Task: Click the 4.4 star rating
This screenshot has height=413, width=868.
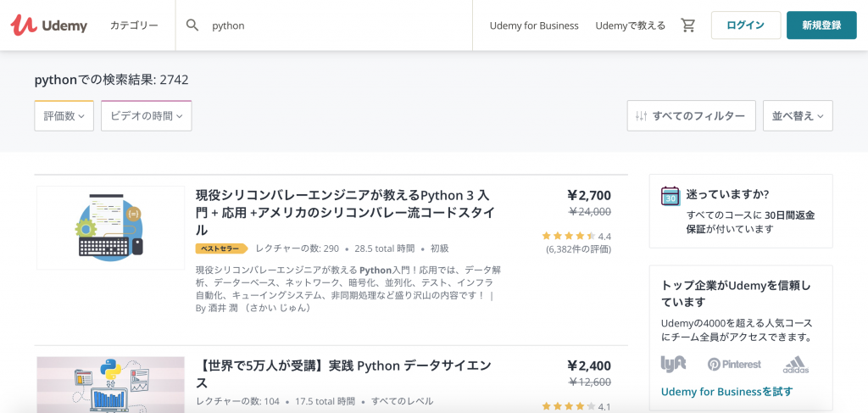Action: coord(576,236)
